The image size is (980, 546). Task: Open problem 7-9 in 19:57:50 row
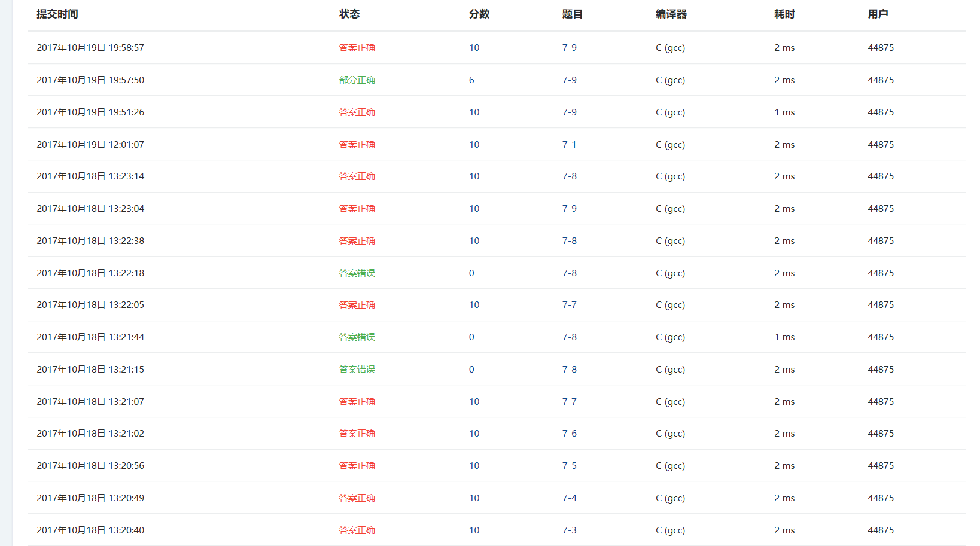(x=569, y=80)
